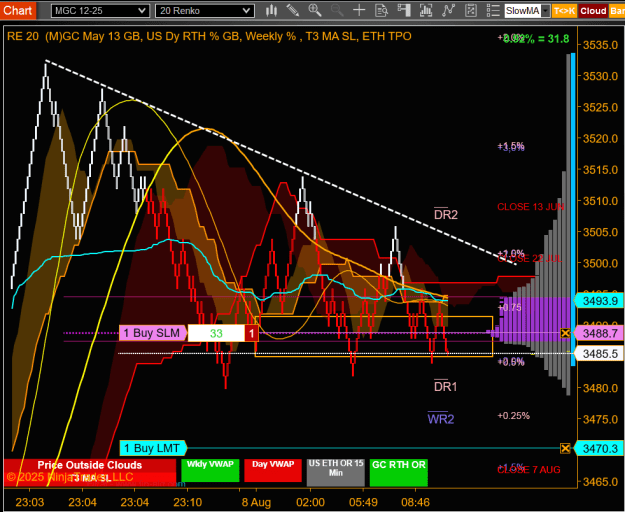Toggle the T<>K orange button
Viewport: 625px width, 512px height.
[564, 11]
